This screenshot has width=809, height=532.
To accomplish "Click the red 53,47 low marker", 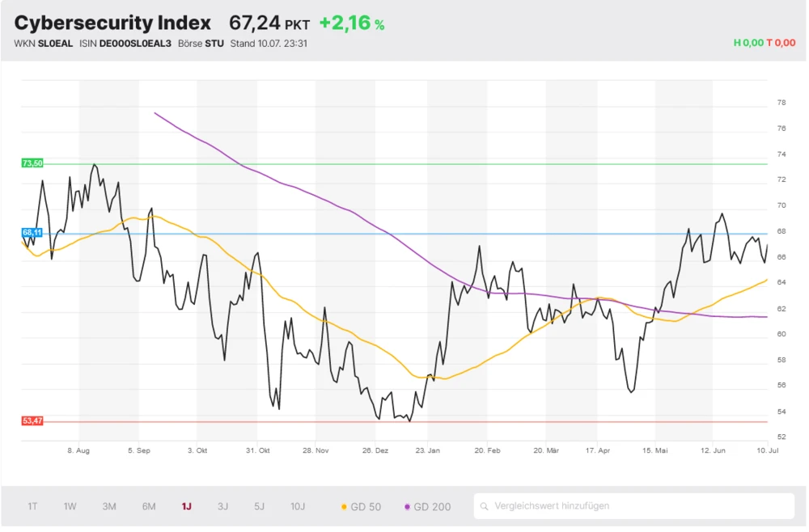I will (x=32, y=421).
